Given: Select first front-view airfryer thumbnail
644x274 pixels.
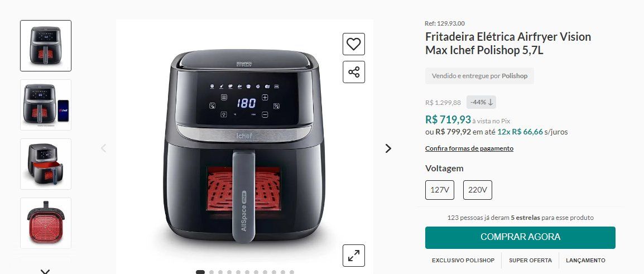Looking at the screenshot, I should point(46,46).
